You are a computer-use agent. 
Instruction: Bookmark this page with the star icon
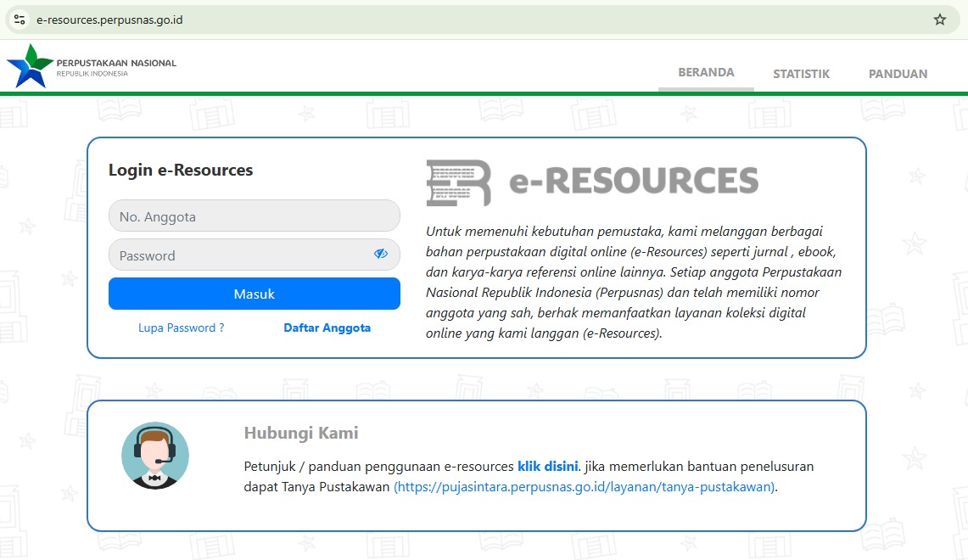[x=939, y=20]
